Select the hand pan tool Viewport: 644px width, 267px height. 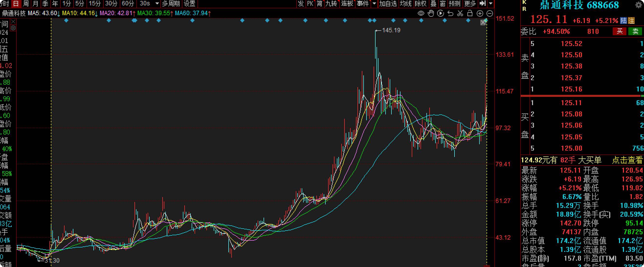(x=431, y=13)
